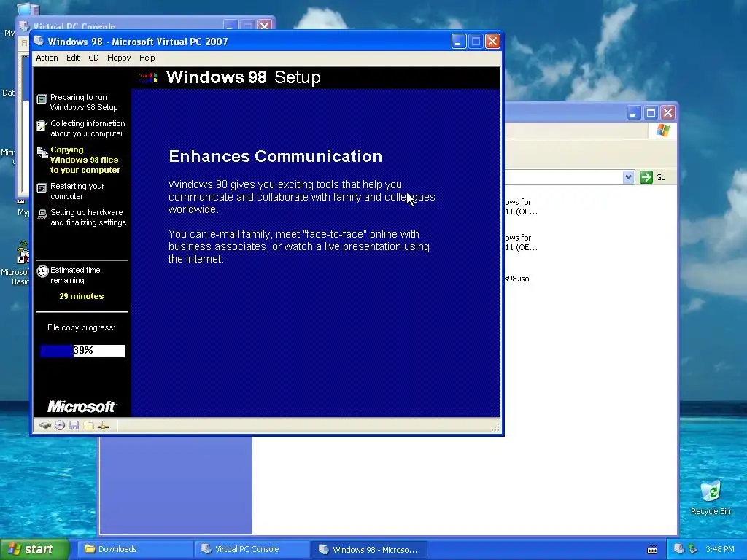Open the Start menu
The width and height of the screenshot is (747, 560).
tap(35, 549)
